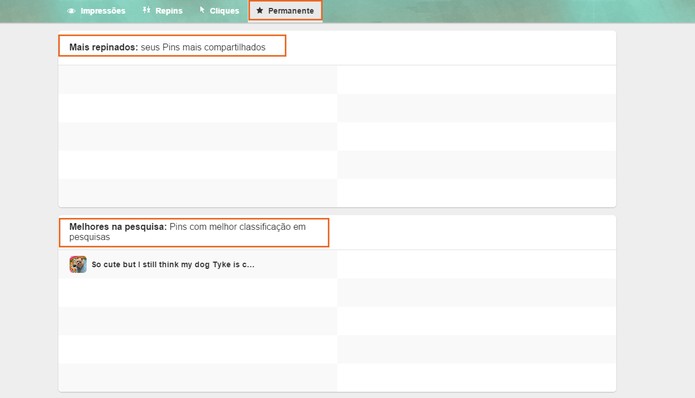695x398 pixels.
Task: Open the dog pin thumbnail image
Action: [x=78, y=264]
